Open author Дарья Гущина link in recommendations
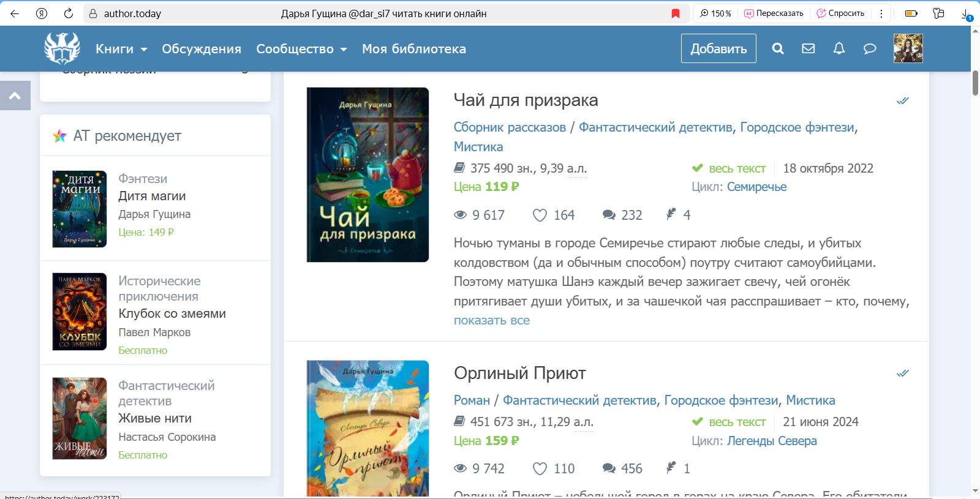The height and width of the screenshot is (499, 980). pyautogui.click(x=154, y=214)
